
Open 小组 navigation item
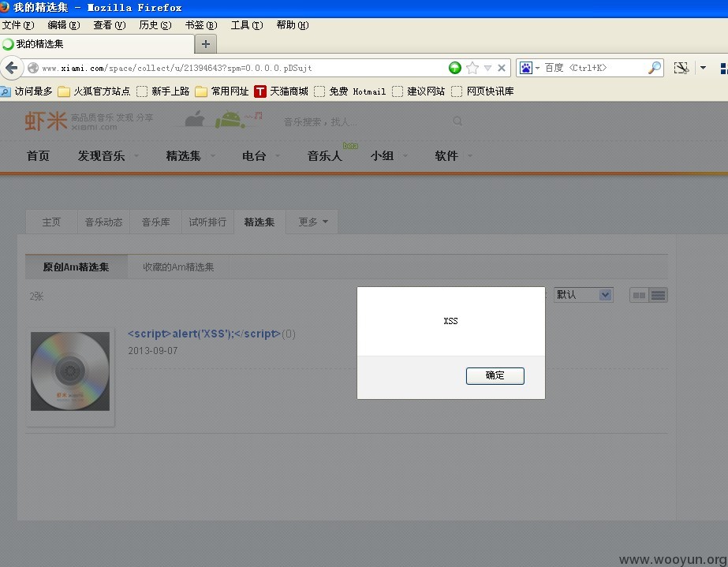pyautogui.click(x=382, y=156)
